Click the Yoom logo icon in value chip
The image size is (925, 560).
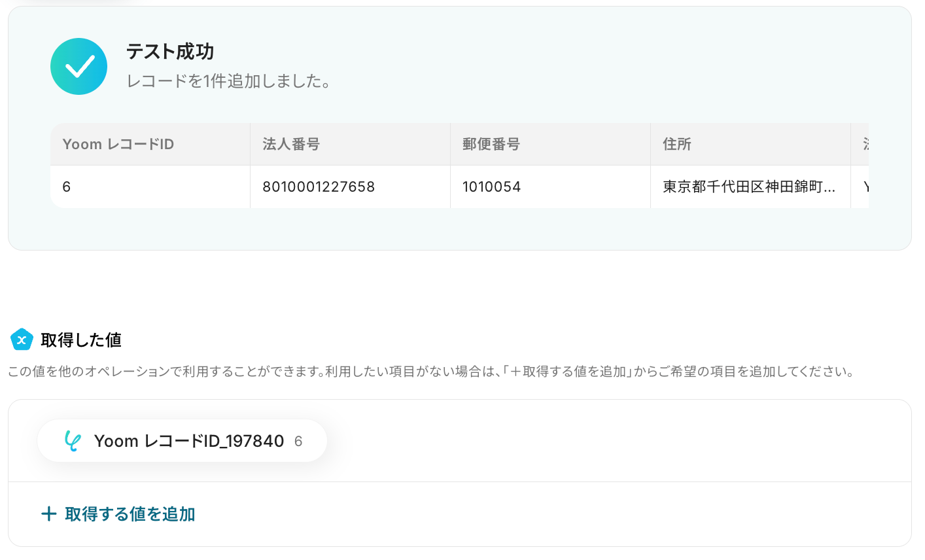72,441
